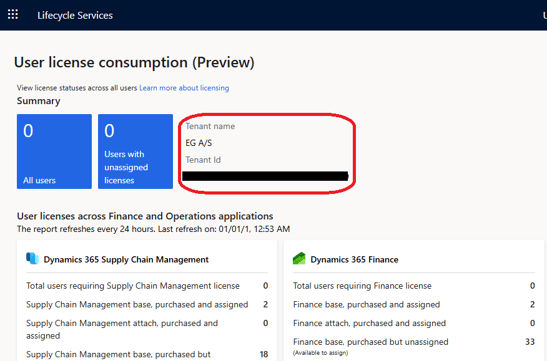Click Dynamics 365 Supply Chain Management heading
The height and width of the screenshot is (361, 547).
126,260
